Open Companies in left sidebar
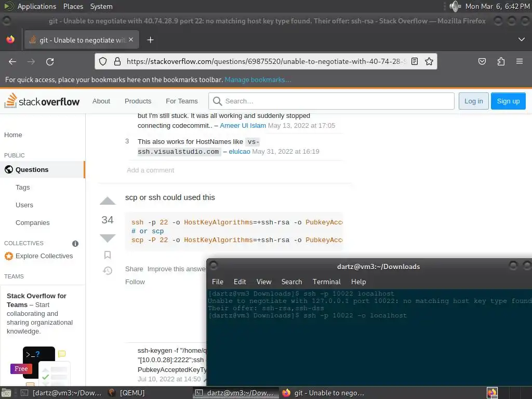Screen dimensions: 532x399 click(x=33, y=222)
